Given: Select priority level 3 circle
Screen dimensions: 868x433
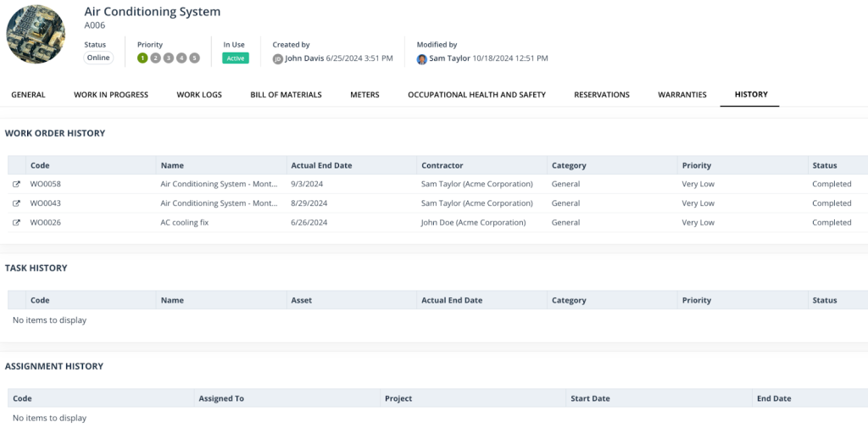Looking at the screenshot, I should [x=169, y=58].
